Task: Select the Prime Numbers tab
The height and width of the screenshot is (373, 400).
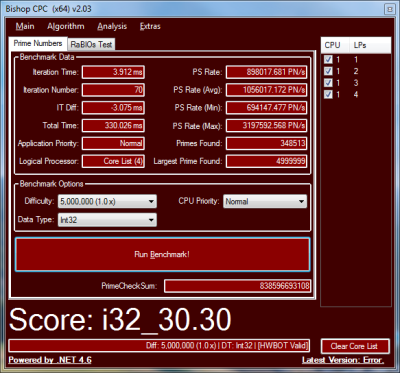Action: point(38,43)
